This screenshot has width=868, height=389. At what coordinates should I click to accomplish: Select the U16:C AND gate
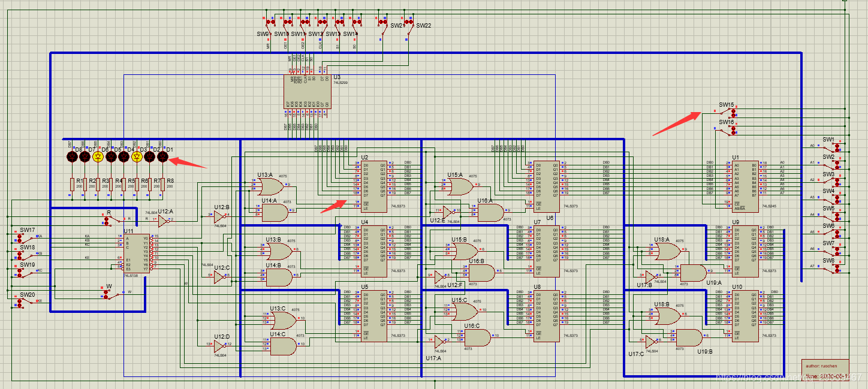pyautogui.click(x=477, y=336)
